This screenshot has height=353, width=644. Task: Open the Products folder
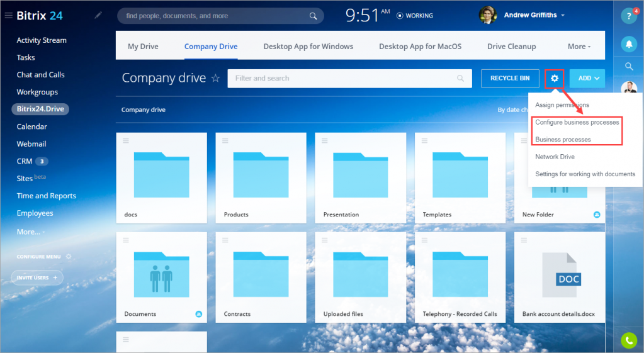coord(261,177)
